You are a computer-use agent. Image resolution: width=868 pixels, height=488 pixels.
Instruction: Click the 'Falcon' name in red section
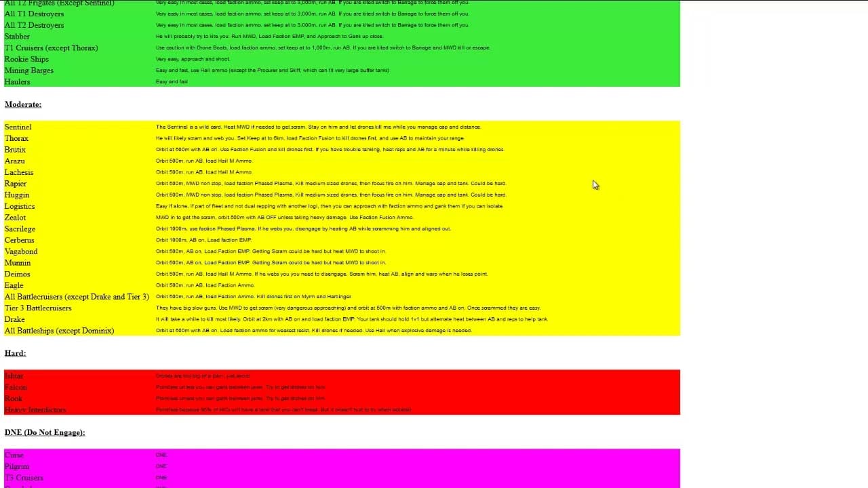16,387
